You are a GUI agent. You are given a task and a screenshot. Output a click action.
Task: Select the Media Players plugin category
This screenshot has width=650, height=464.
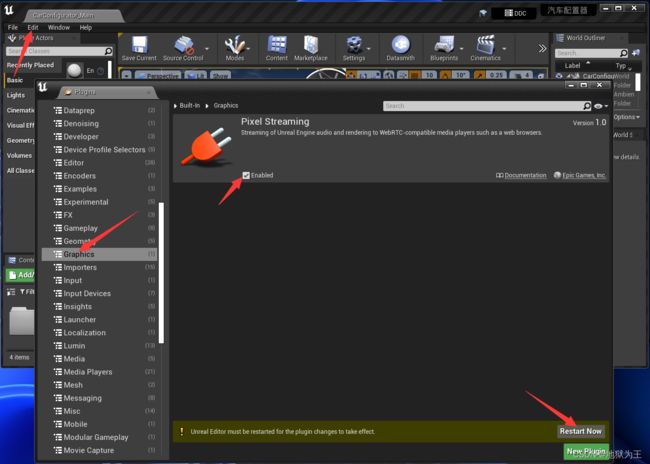click(99, 372)
